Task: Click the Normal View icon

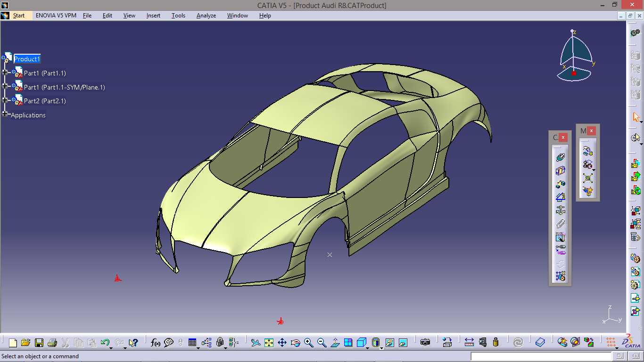Action: [x=335, y=343]
